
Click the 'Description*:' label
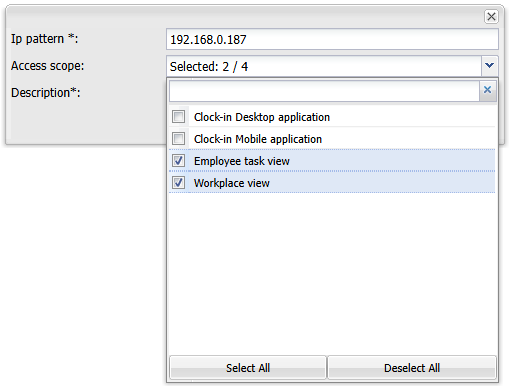click(x=46, y=93)
